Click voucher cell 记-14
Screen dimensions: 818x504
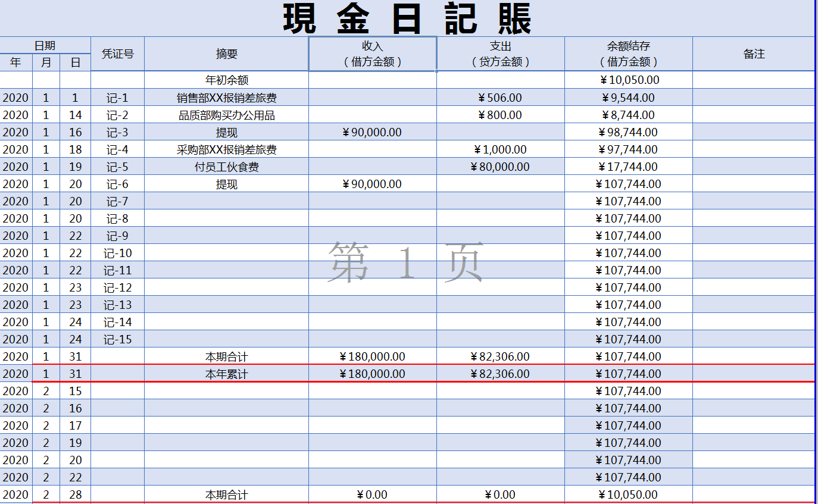(x=118, y=322)
